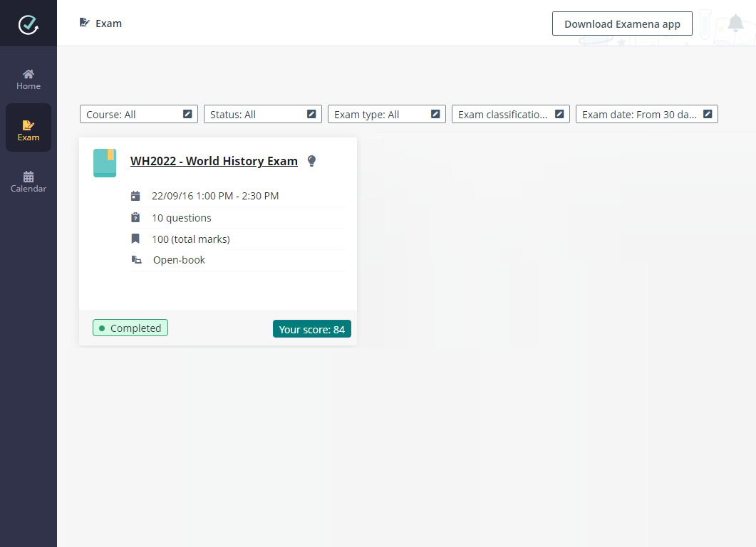
Task: Select Exam in the sidebar
Action: [x=29, y=130]
